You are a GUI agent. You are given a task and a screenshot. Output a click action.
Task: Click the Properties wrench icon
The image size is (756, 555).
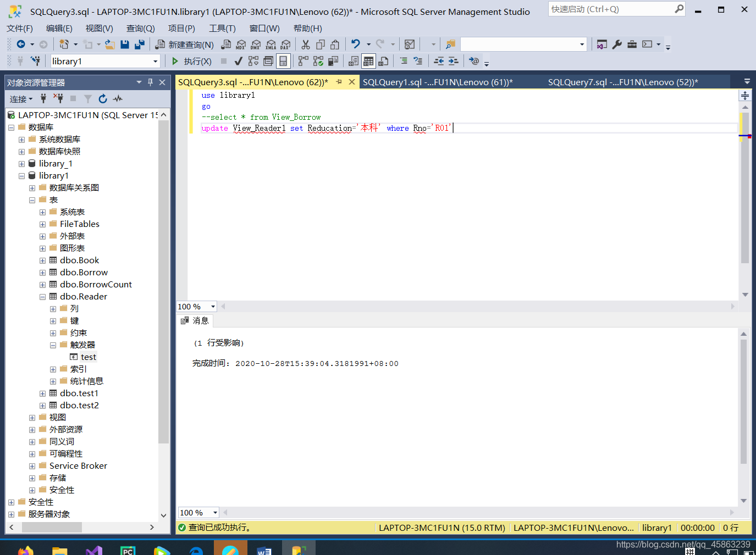point(617,45)
